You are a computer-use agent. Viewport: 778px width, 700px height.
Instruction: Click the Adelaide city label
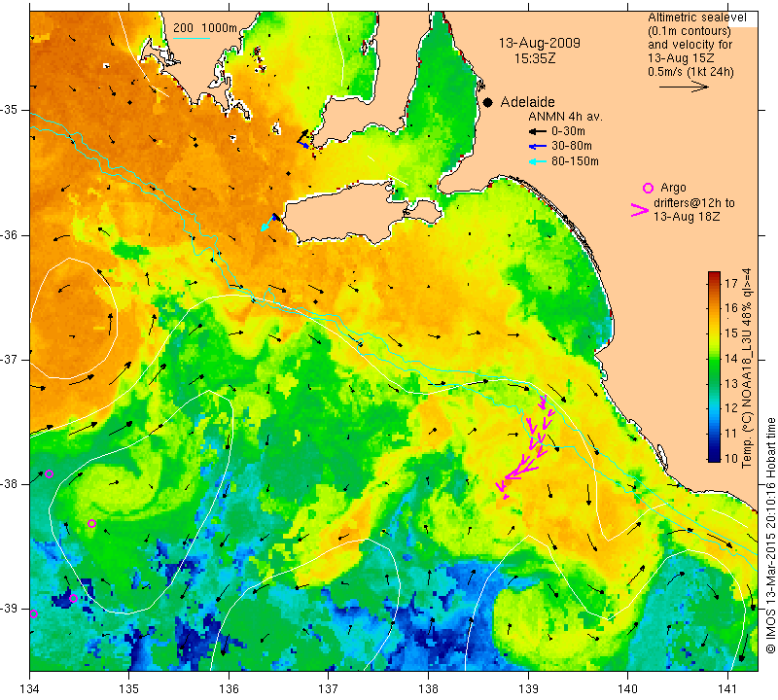point(527,102)
